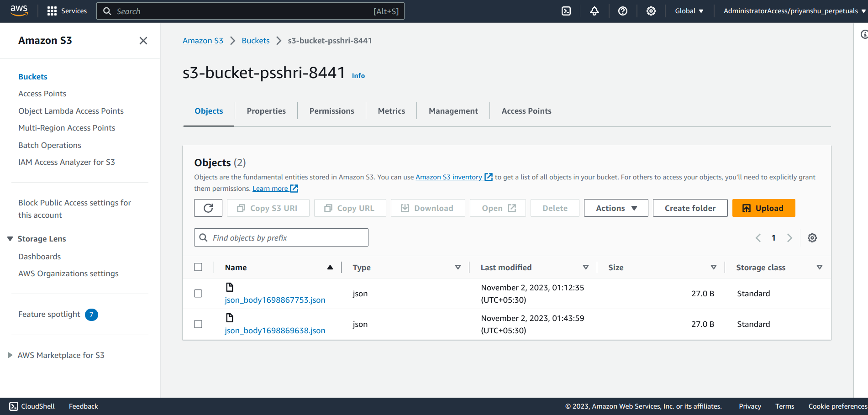868x415 pixels.
Task: Open Block Public Access settings link
Action: 74,209
